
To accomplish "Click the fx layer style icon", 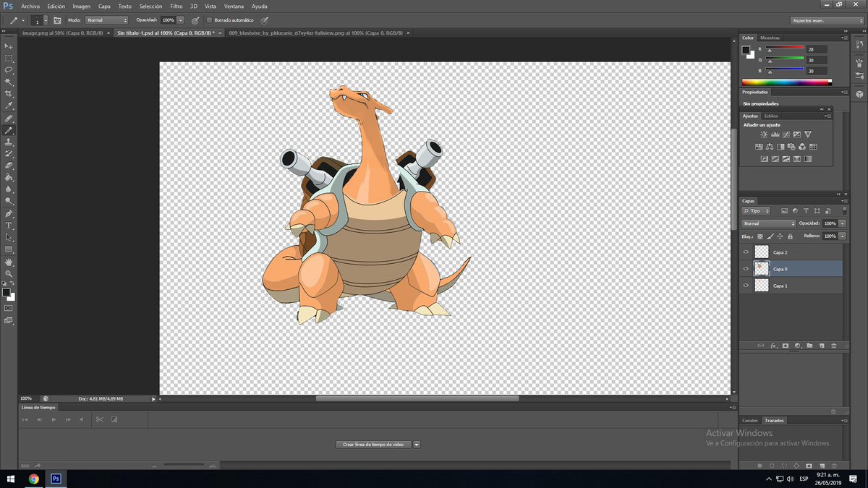I will tap(773, 346).
